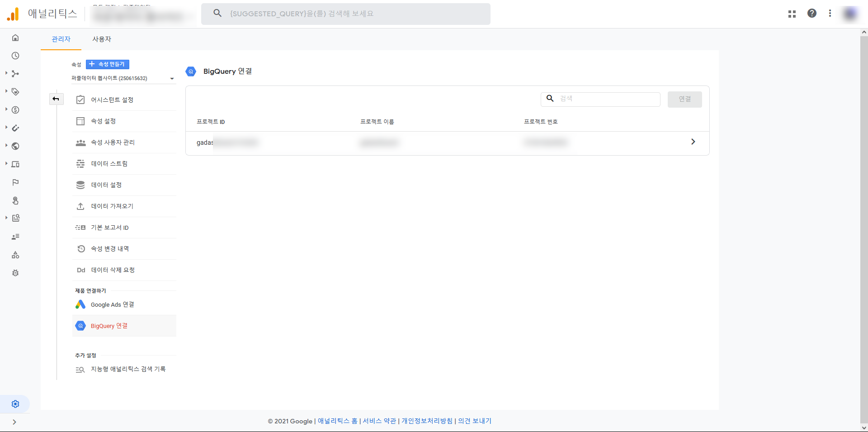
Task: Click the Analytics logo
Action: click(13, 14)
